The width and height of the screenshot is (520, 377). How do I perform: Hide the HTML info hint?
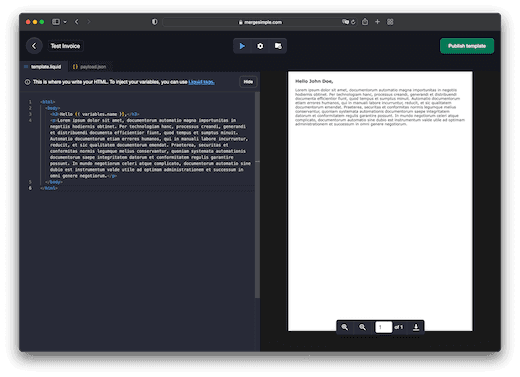248,82
